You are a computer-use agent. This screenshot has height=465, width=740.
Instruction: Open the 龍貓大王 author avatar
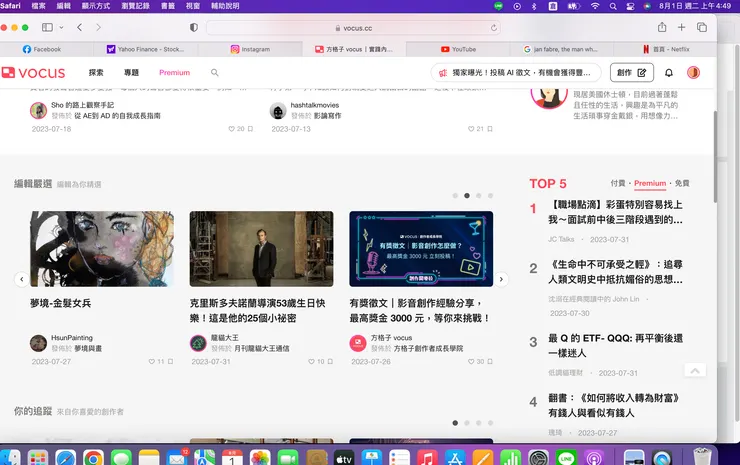(x=198, y=343)
